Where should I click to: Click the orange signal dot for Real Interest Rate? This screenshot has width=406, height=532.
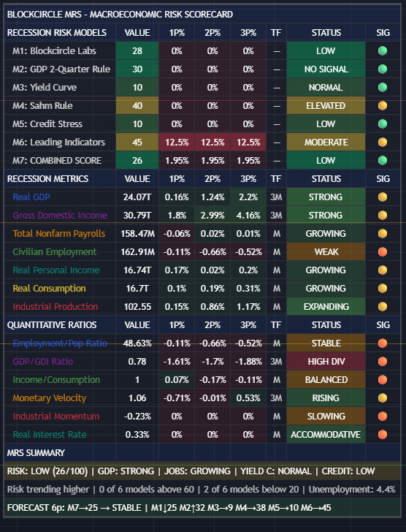(383, 435)
